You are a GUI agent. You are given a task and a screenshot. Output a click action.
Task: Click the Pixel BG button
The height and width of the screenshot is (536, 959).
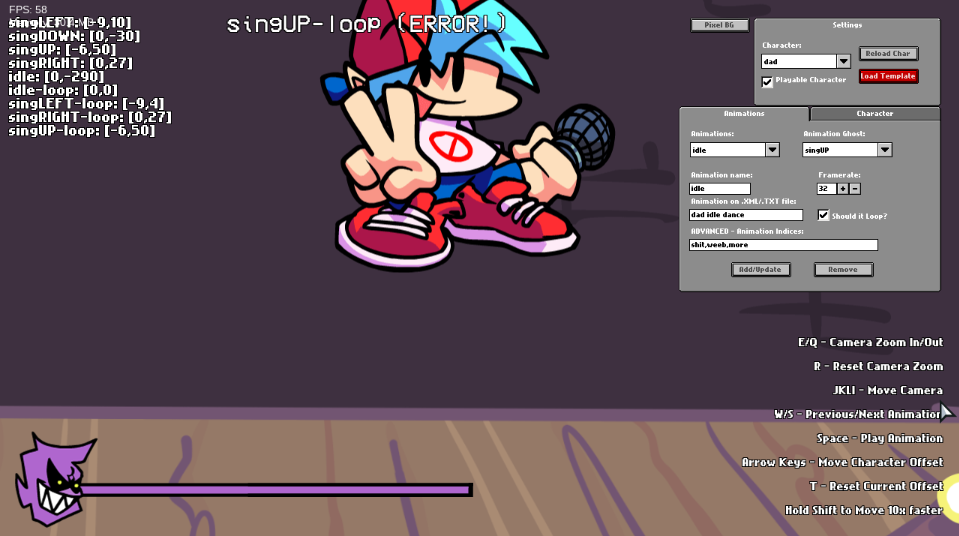719,25
